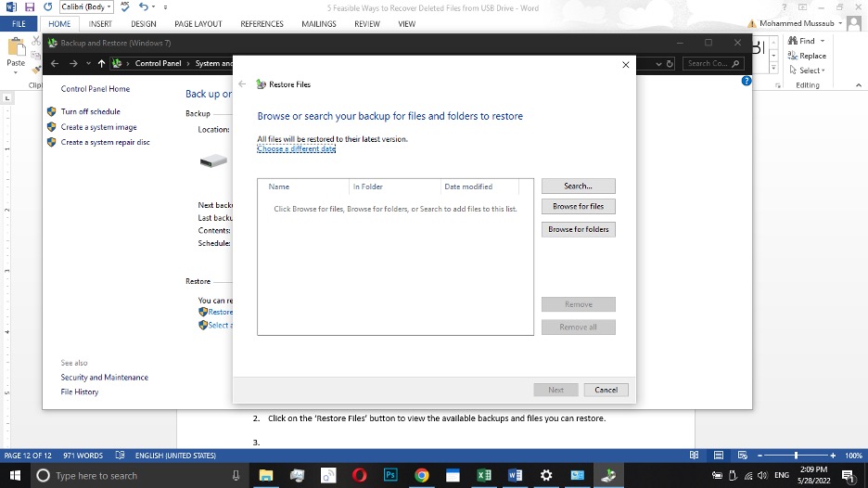Click Cancel in the Restore Files dialog
The height and width of the screenshot is (488, 868).
click(606, 390)
